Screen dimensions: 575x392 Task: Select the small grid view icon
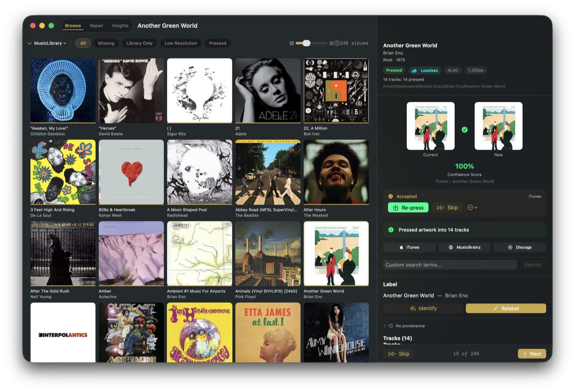291,43
